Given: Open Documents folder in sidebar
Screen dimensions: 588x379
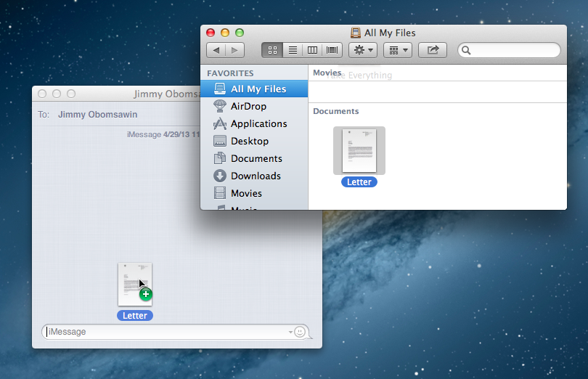Looking at the screenshot, I should click(x=254, y=158).
